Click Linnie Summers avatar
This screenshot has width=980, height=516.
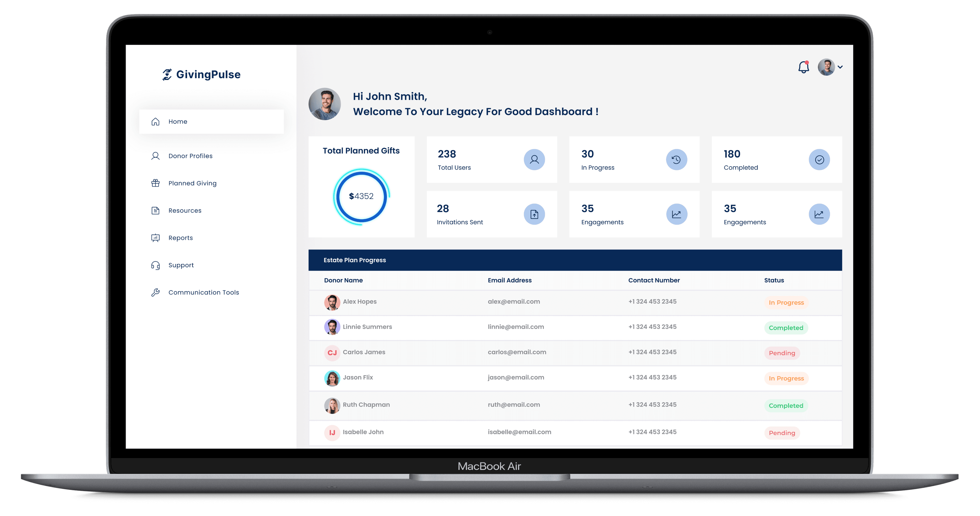(x=332, y=327)
